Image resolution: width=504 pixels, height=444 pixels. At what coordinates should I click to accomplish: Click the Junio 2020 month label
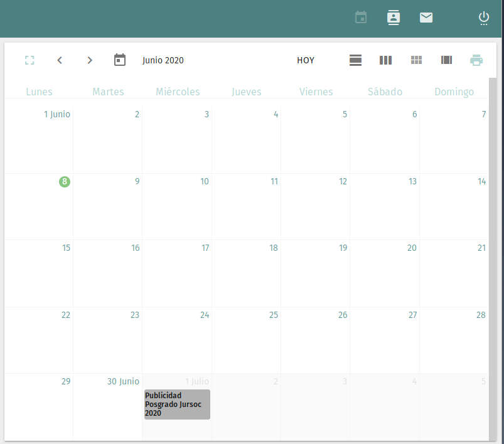pyautogui.click(x=163, y=60)
